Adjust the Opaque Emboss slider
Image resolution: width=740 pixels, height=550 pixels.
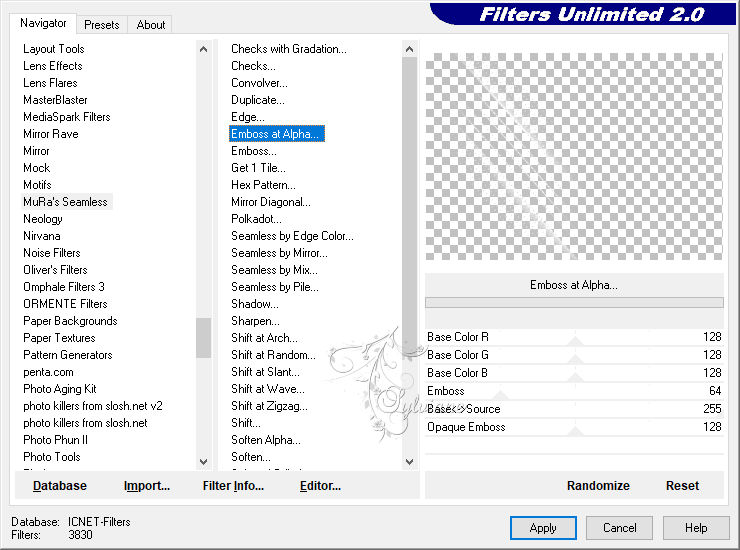[574, 426]
